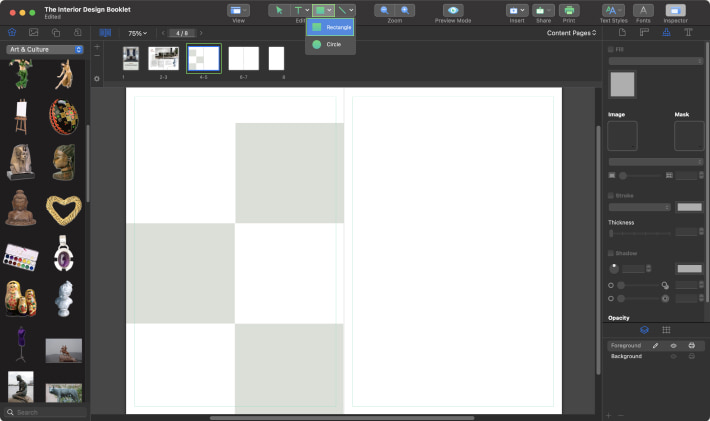710x421 pixels.
Task: Choose Circle from shape menu
Action: [x=331, y=44]
